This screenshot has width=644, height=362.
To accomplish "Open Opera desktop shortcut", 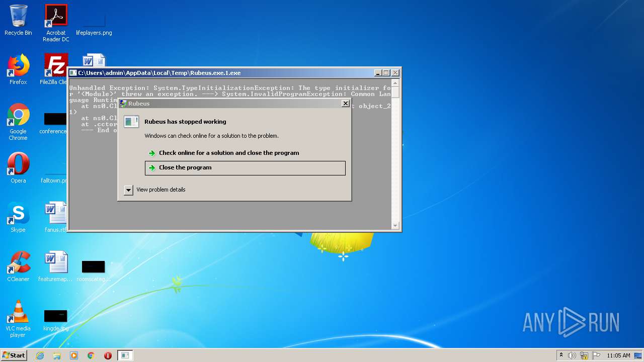I will 18,168.
